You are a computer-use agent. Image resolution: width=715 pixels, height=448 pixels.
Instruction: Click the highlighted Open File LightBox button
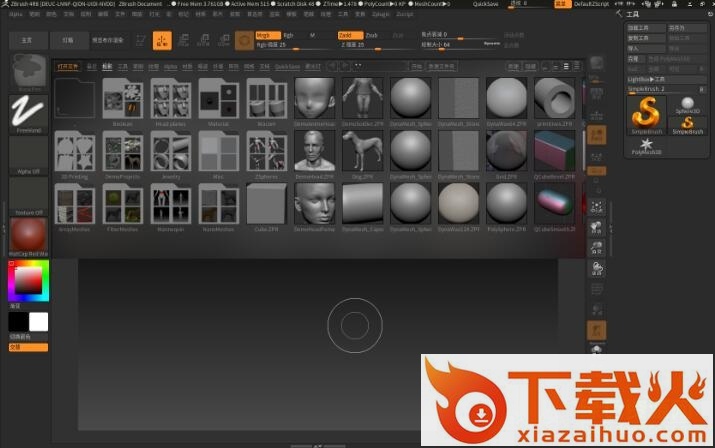(x=68, y=67)
